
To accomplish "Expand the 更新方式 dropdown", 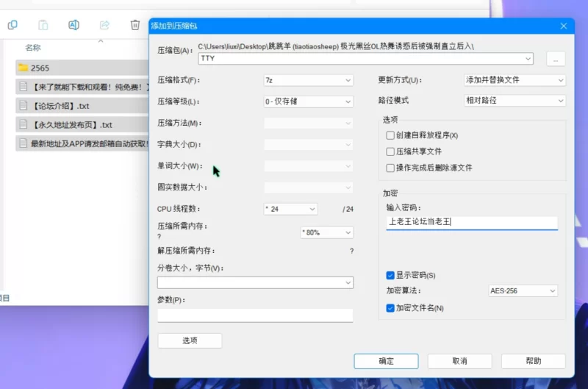I will (x=514, y=79).
